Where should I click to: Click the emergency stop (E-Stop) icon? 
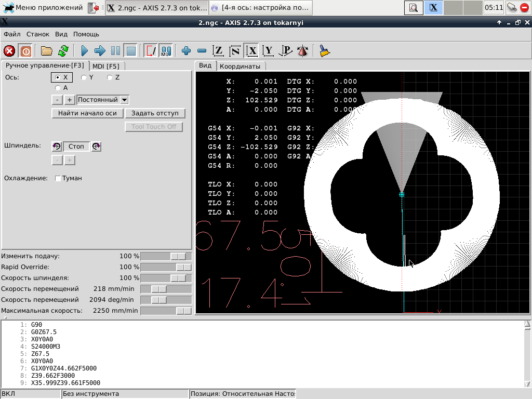[9, 51]
